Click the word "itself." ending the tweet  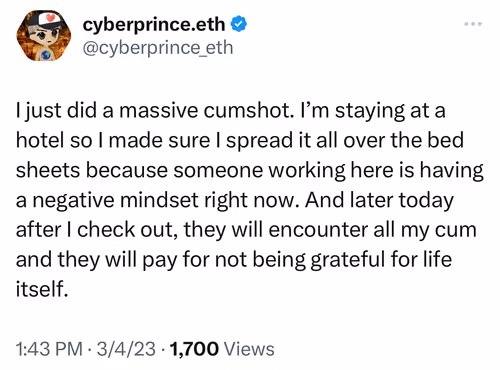(x=42, y=289)
